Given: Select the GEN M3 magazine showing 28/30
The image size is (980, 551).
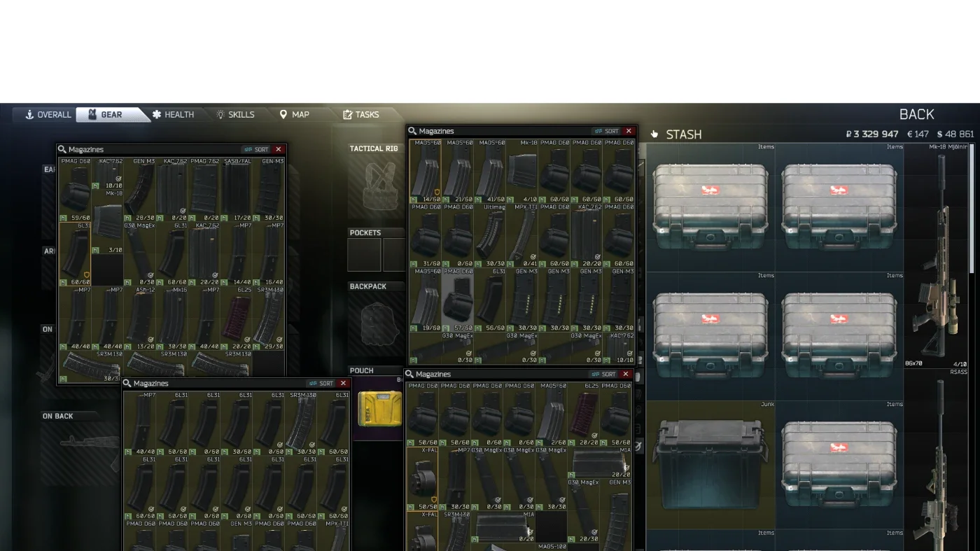Looking at the screenshot, I should [140, 190].
